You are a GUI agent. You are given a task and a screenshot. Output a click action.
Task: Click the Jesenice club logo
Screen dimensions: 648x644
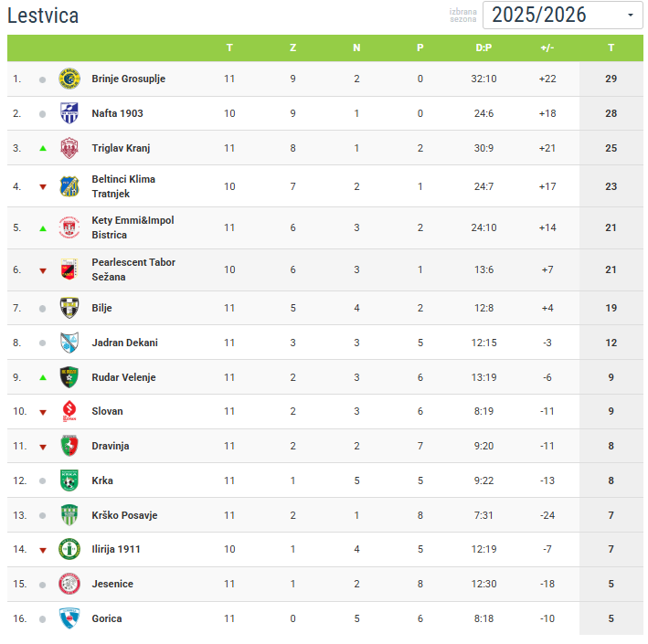point(69,584)
